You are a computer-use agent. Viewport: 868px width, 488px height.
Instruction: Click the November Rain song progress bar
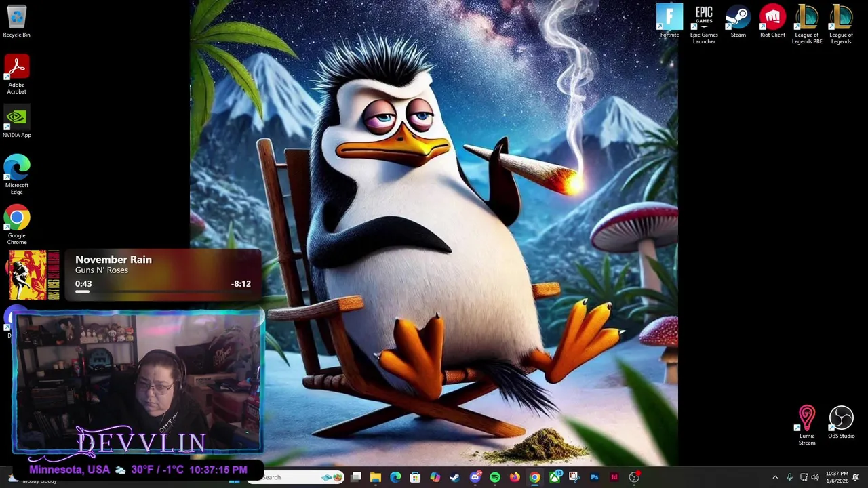tap(163, 291)
